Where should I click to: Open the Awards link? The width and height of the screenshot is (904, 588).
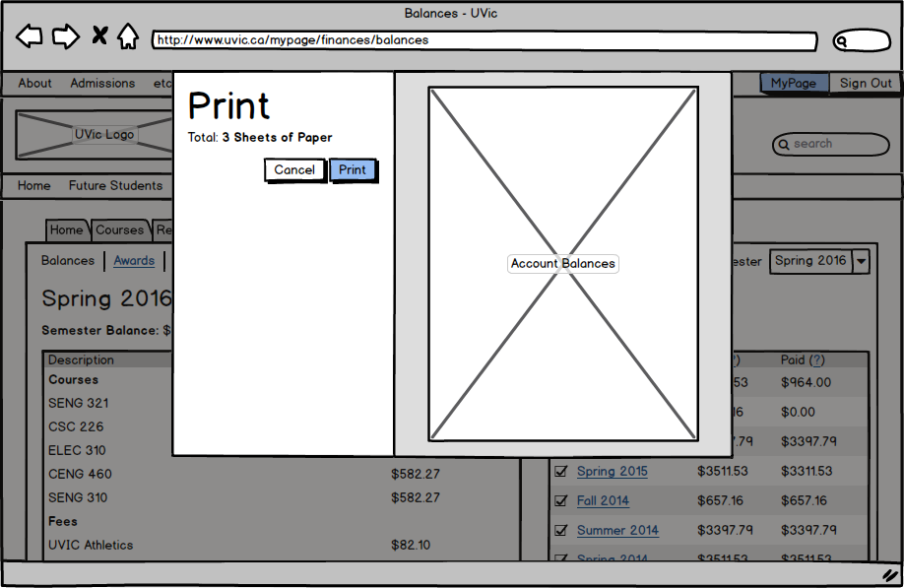pos(134,261)
